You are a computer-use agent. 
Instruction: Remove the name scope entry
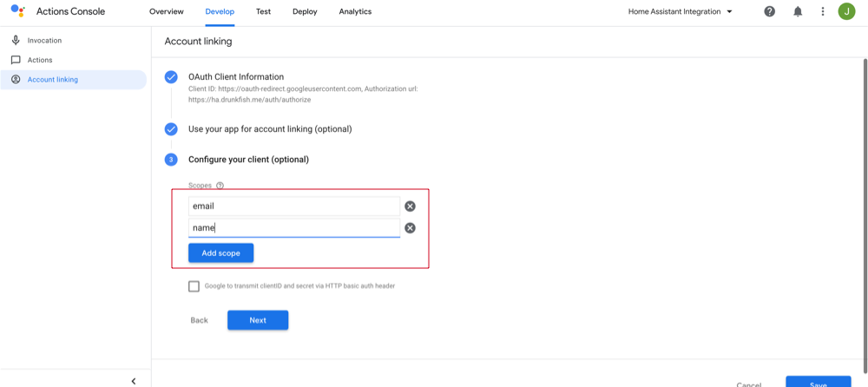pyautogui.click(x=410, y=228)
